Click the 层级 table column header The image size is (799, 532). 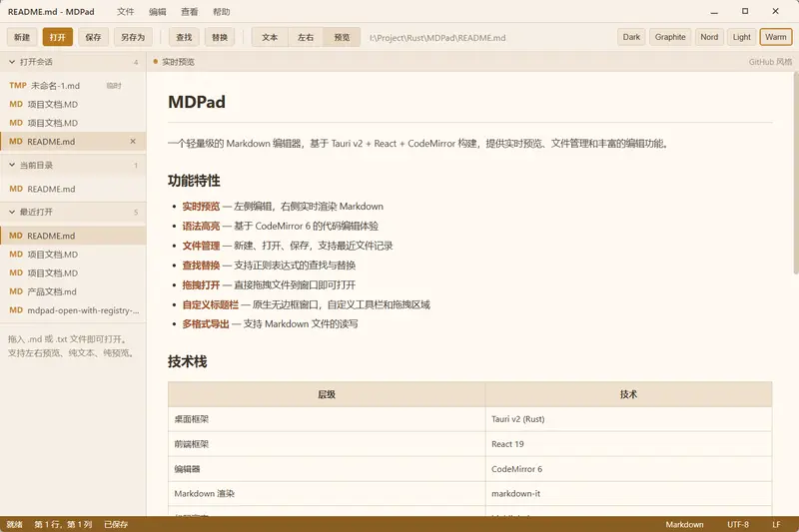point(327,394)
